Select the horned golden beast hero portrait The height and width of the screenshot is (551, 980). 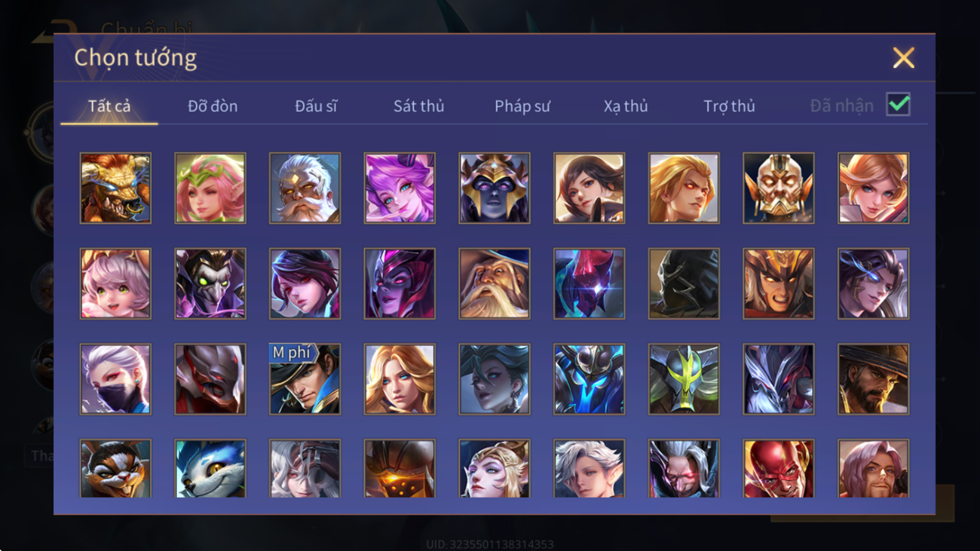coord(115,188)
